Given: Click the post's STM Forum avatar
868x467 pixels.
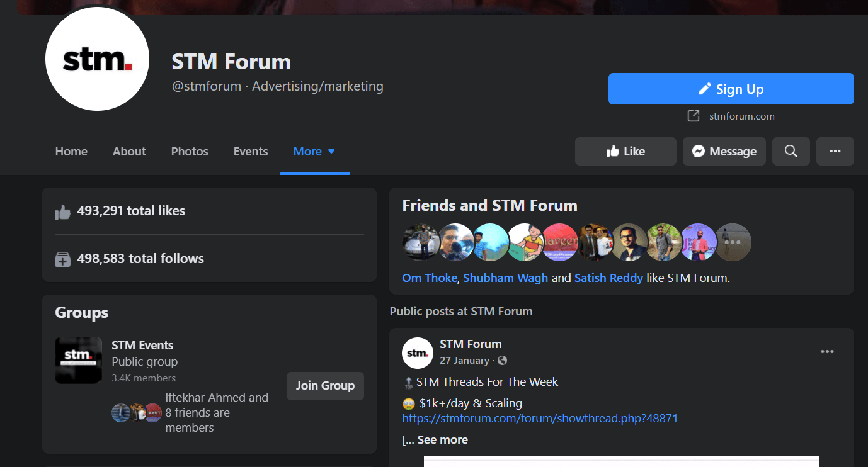Looking at the screenshot, I should 418,353.
